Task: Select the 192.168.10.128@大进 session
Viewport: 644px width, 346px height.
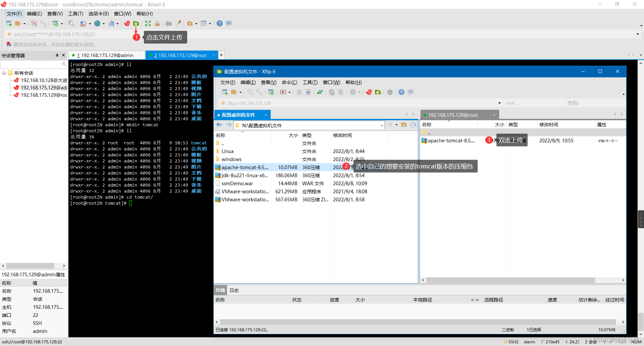Action: 40,80
